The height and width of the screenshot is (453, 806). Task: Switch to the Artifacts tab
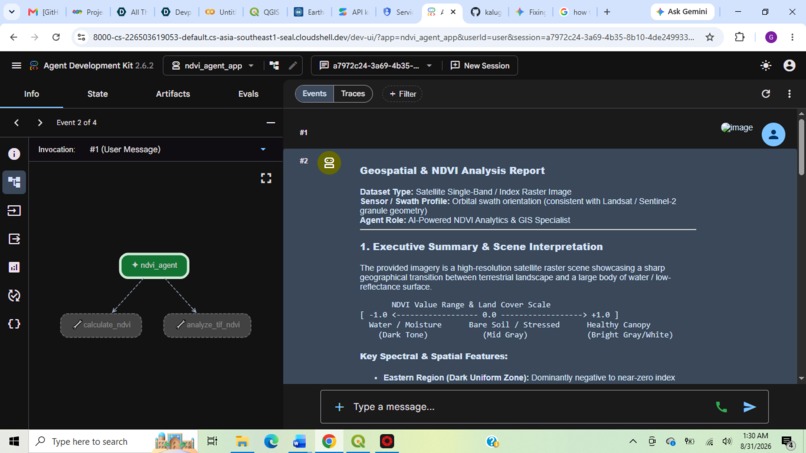pyautogui.click(x=173, y=94)
